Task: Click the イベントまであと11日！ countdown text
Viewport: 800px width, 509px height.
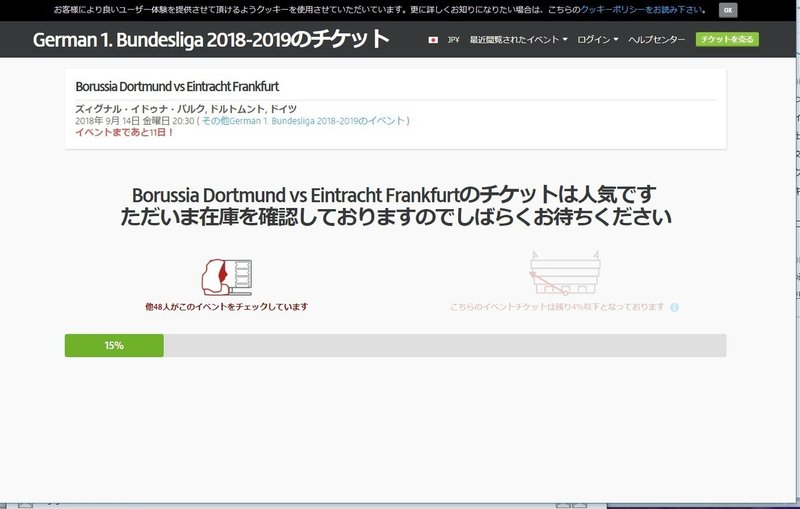Action: (124, 133)
